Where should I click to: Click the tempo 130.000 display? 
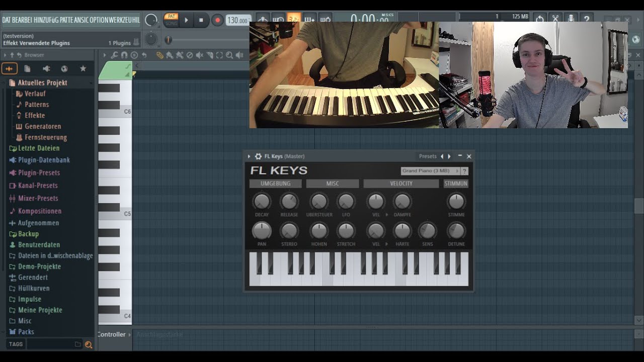237,20
